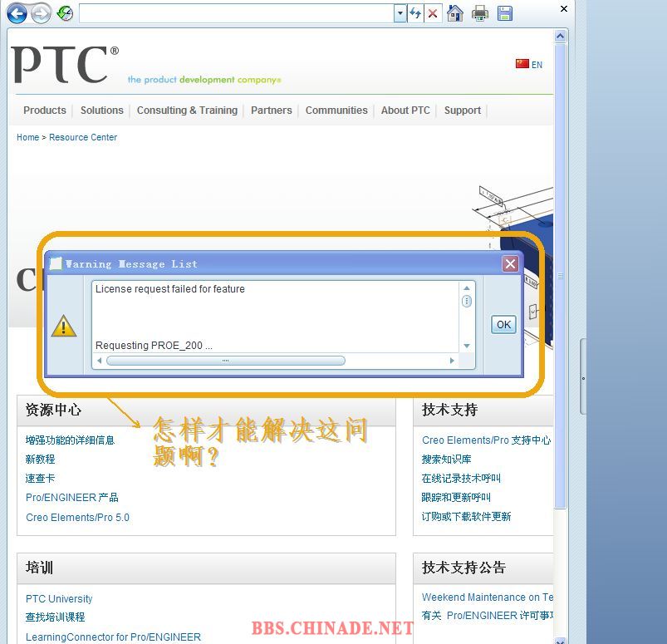
Task: Click the PTC logo
Action: point(65,64)
